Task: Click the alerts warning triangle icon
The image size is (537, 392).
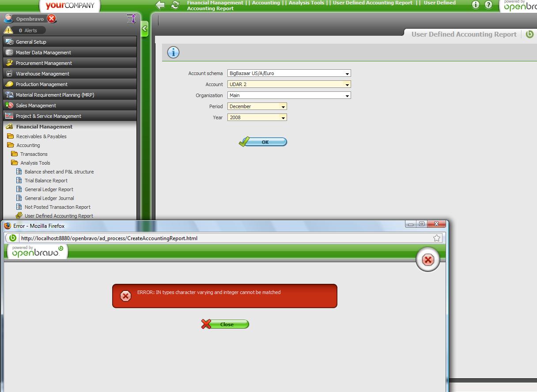Action: click(x=8, y=30)
